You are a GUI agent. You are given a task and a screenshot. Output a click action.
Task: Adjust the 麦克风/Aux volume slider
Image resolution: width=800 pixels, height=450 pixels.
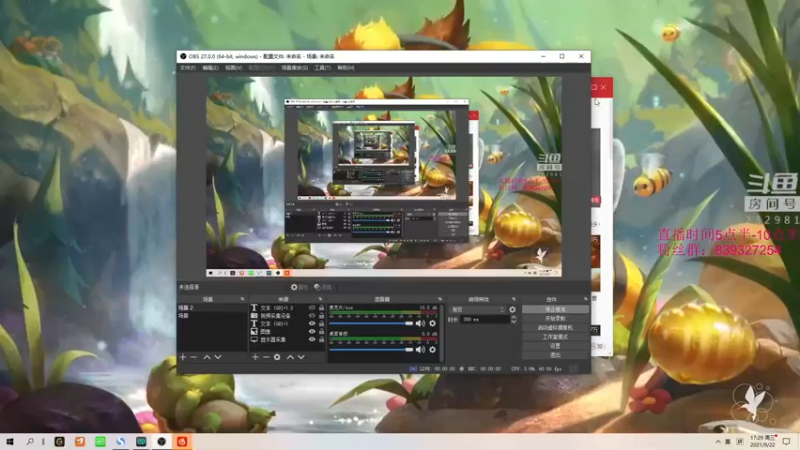371,323
